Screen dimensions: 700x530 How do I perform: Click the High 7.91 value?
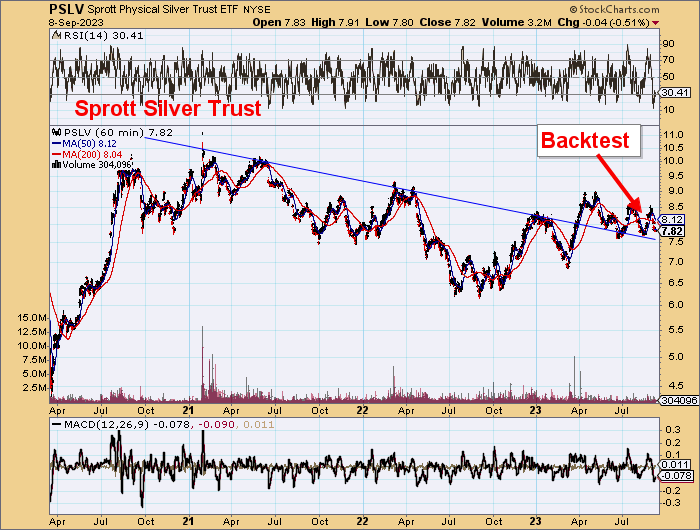coord(335,22)
